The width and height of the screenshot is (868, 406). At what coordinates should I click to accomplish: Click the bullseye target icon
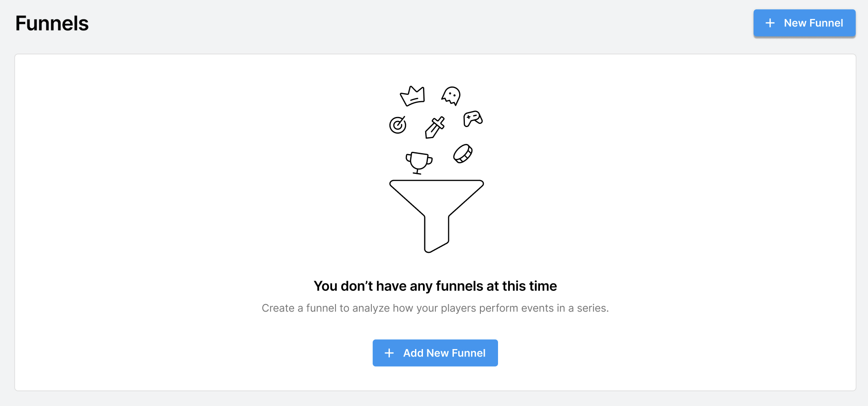coord(398,125)
